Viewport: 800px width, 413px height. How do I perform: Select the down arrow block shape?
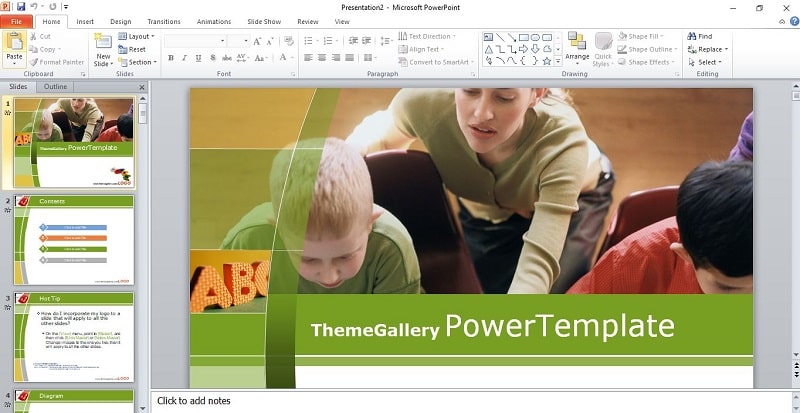535,49
